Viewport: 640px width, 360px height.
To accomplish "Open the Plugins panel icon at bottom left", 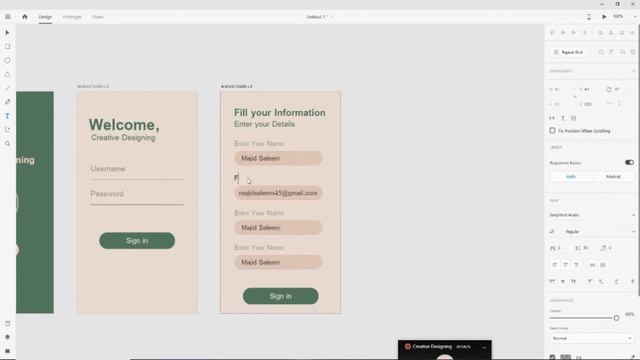I will tap(7, 351).
